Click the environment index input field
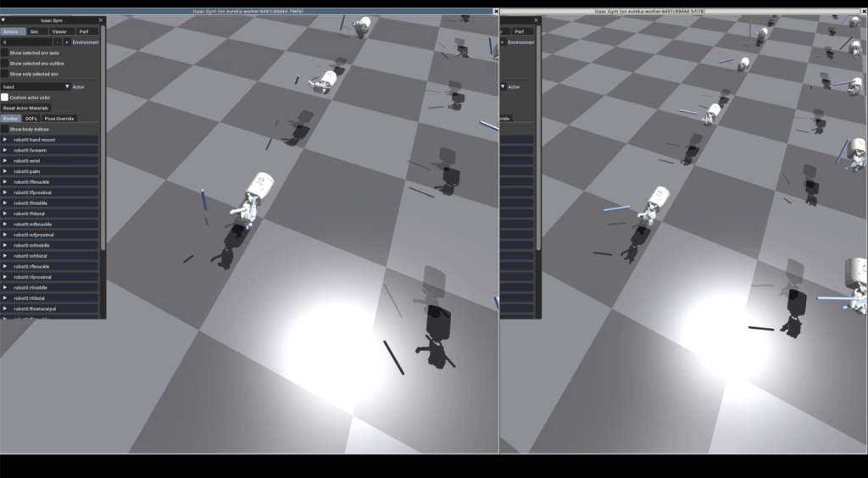 (x=26, y=42)
